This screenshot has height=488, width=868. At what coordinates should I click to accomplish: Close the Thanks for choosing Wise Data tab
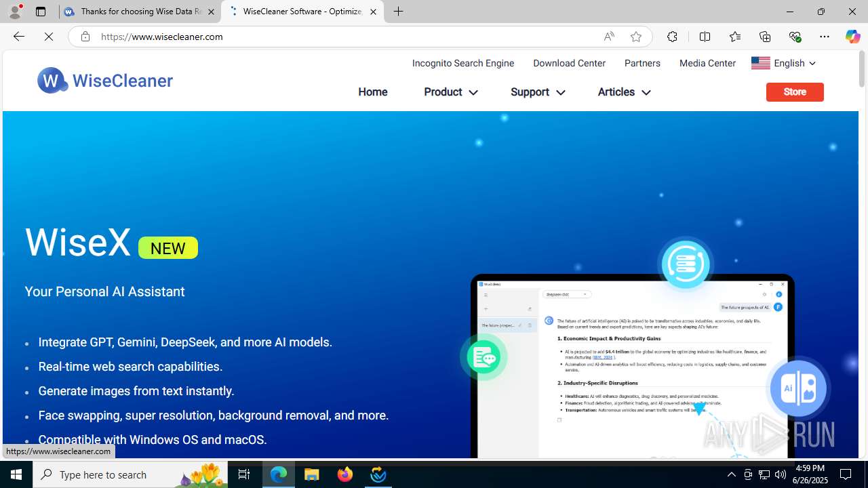(x=211, y=12)
